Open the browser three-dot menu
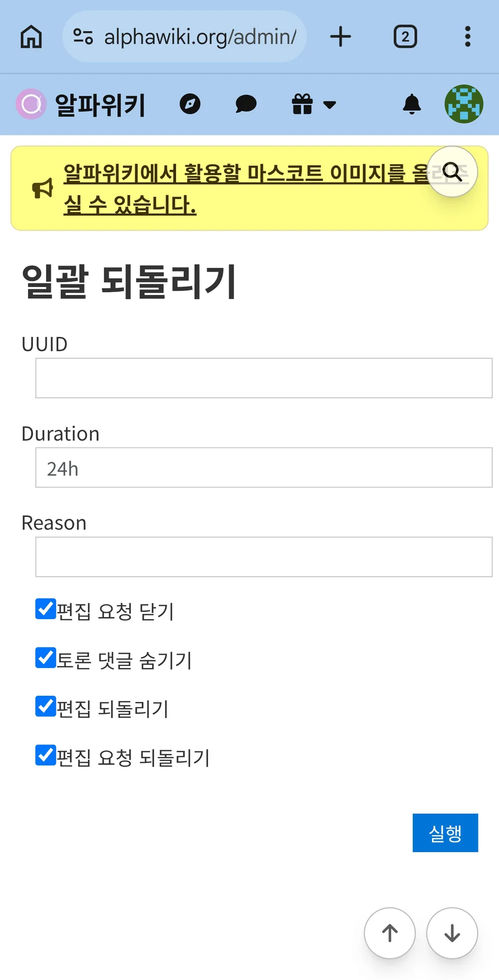499x980 pixels. click(468, 36)
